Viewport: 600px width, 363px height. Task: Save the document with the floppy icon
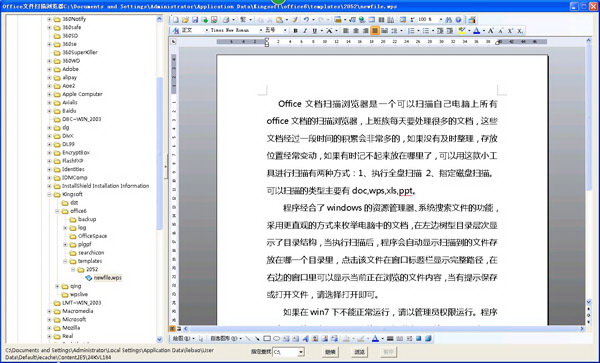pos(195,20)
